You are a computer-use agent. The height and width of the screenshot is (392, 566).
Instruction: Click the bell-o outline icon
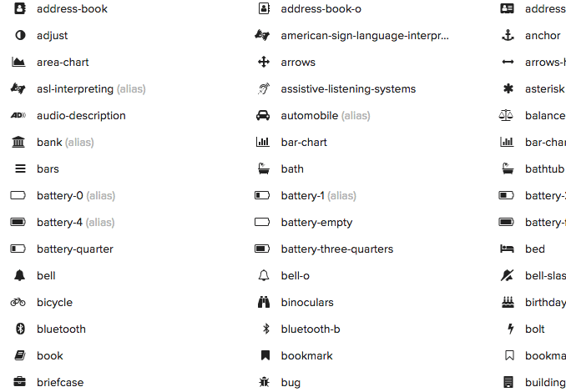click(x=264, y=275)
